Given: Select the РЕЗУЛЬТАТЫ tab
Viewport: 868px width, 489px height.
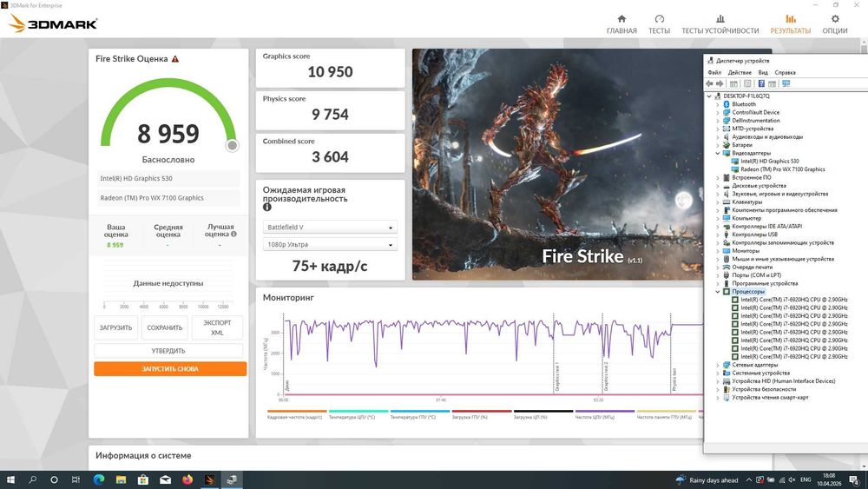Looking at the screenshot, I should pyautogui.click(x=791, y=24).
